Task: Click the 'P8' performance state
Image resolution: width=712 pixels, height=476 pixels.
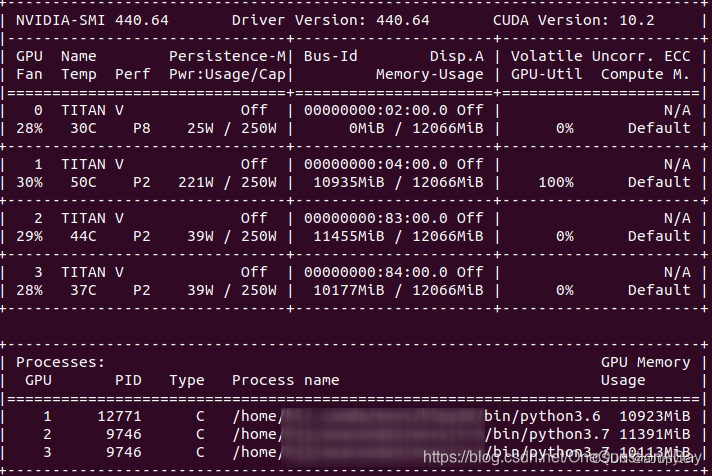Action: [x=142, y=129]
